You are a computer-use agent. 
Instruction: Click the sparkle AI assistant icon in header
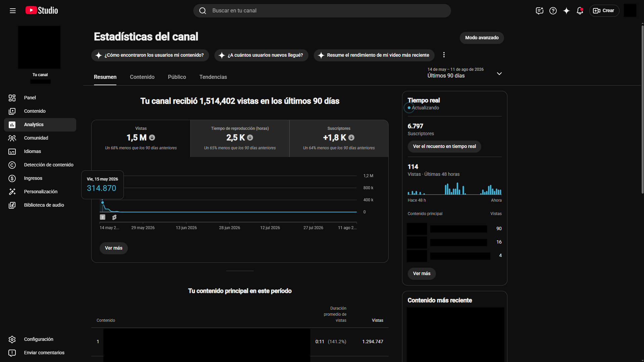click(x=566, y=11)
